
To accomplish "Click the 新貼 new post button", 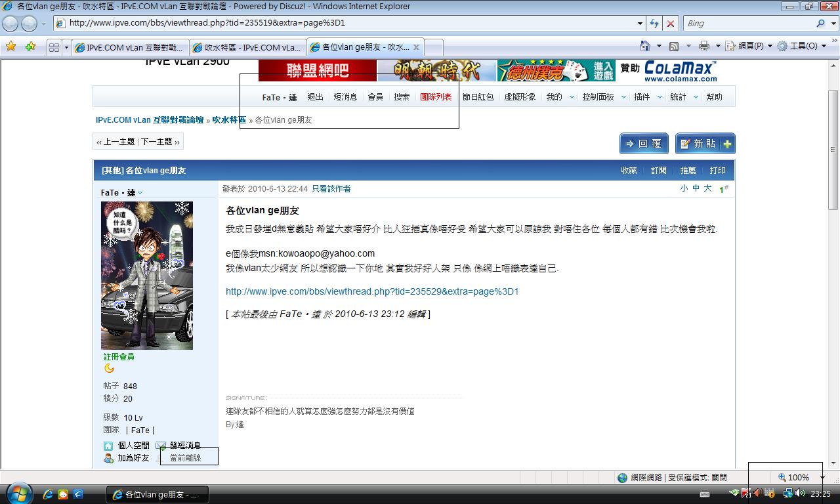I will 705,144.
